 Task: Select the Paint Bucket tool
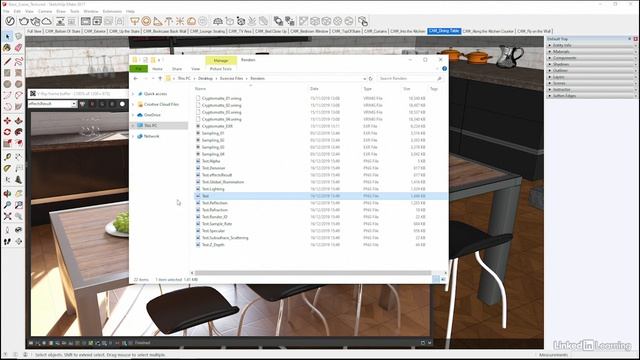[x=7, y=48]
